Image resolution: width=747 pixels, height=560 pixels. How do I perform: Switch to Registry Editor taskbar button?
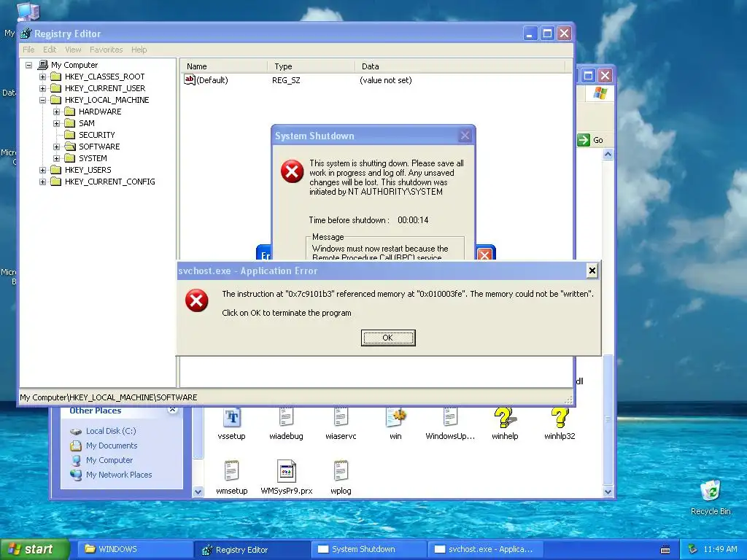(252, 549)
